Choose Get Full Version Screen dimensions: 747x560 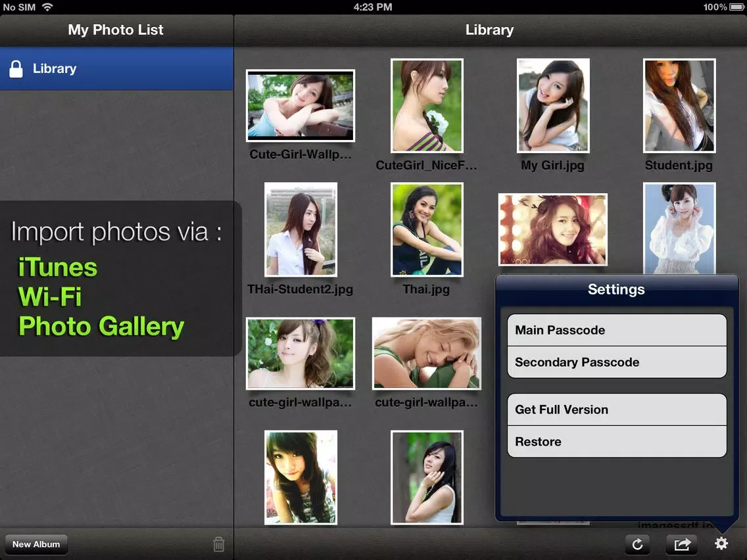617,409
